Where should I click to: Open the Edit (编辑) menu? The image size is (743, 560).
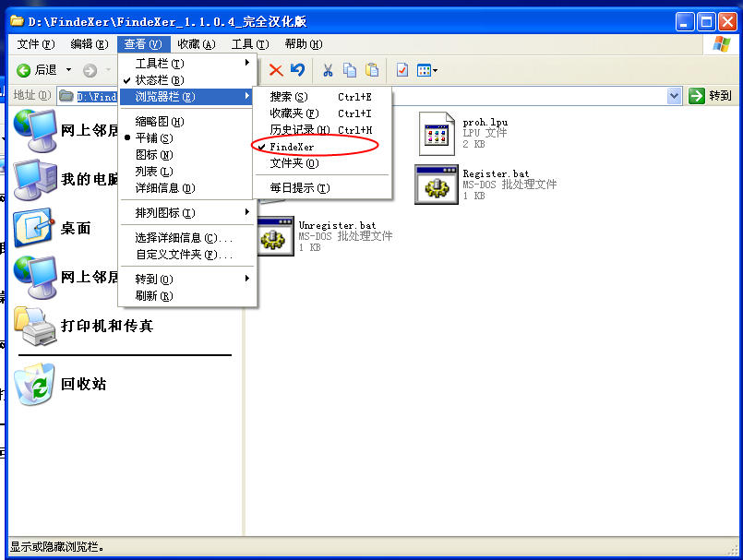coord(90,44)
